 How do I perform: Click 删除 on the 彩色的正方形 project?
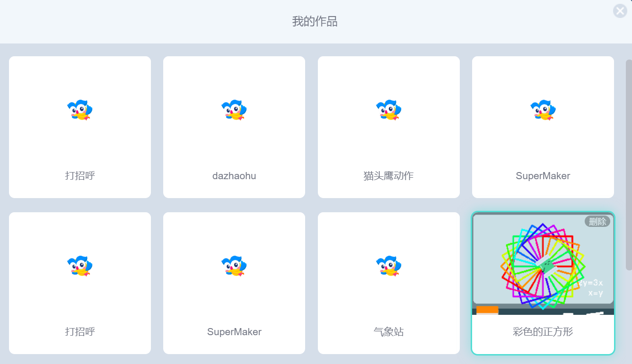point(597,221)
